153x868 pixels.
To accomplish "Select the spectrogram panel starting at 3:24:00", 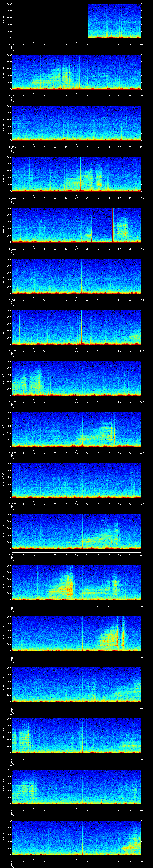I will [x=77, y=787].
